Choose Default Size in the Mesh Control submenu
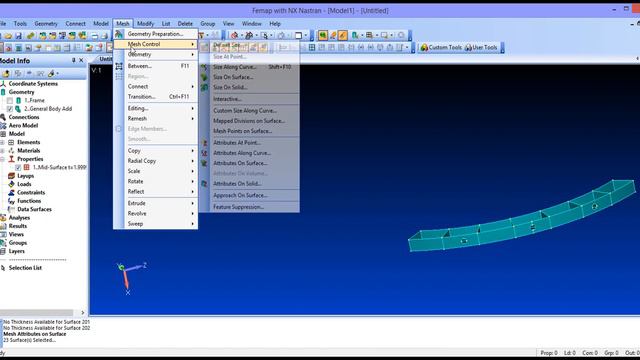This screenshot has width=640, height=360. coord(249,45)
